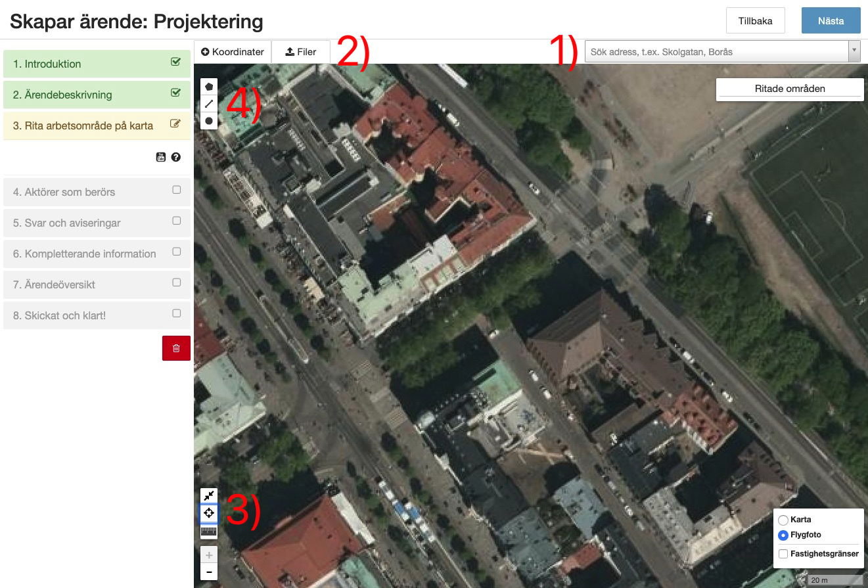Delete drawing with the red trash icon
Screen dimensions: 868x588
[176, 348]
